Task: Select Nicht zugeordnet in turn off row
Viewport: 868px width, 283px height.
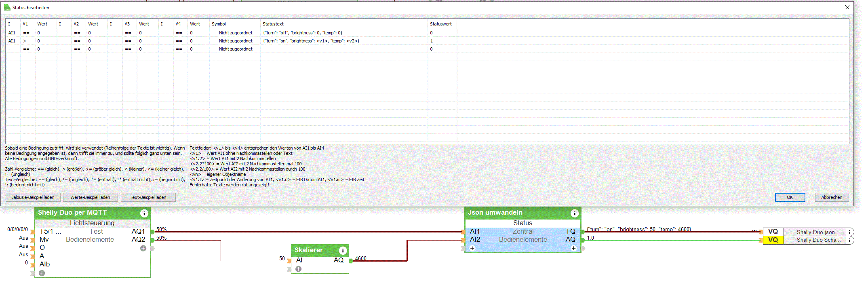Action: 236,33
